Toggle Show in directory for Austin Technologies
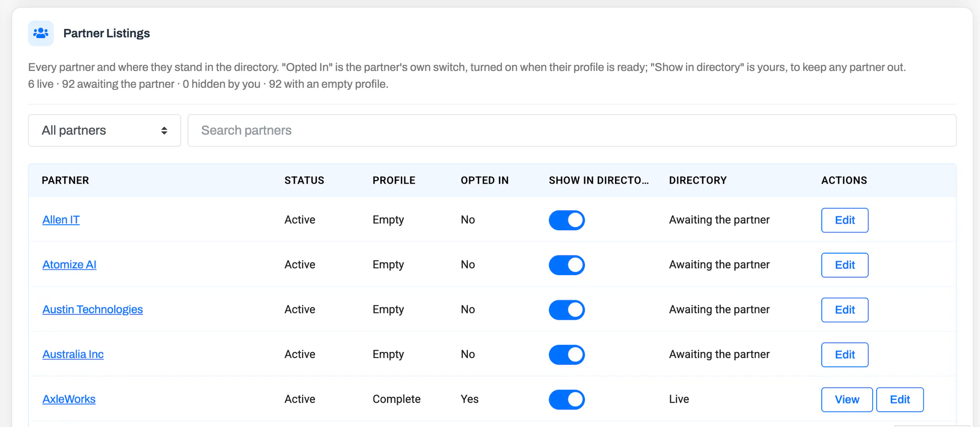 click(x=567, y=310)
